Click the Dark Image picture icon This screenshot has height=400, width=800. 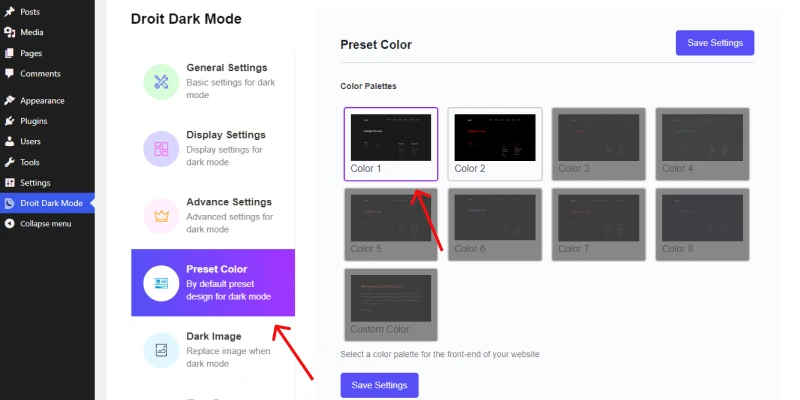[161, 350]
